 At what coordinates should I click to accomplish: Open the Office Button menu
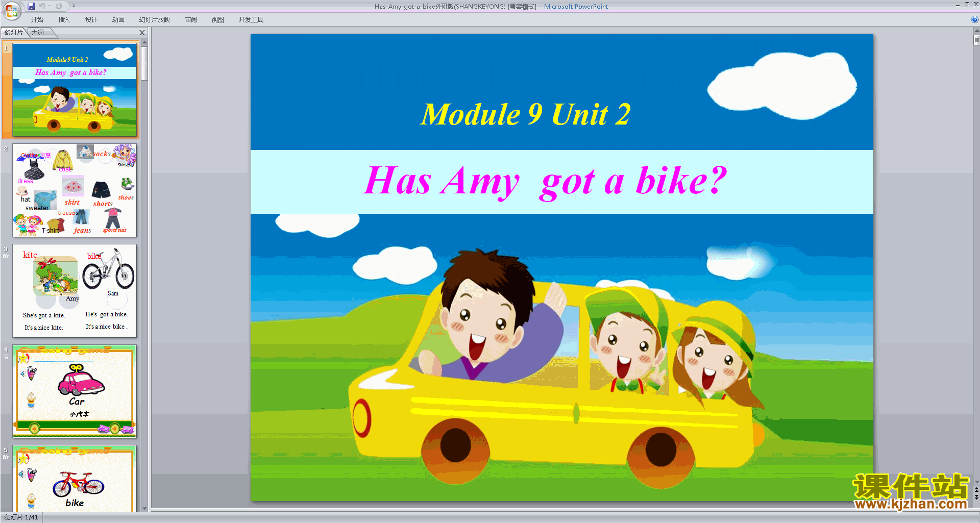point(11,11)
